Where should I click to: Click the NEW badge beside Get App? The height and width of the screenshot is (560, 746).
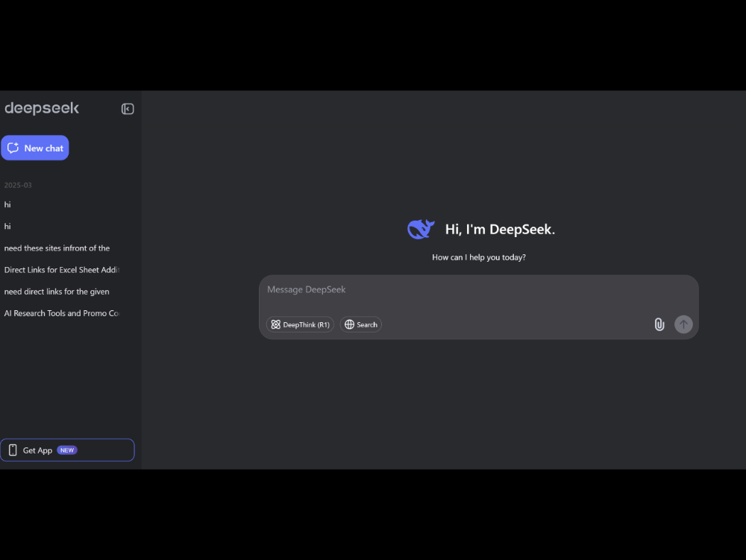click(67, 450)
